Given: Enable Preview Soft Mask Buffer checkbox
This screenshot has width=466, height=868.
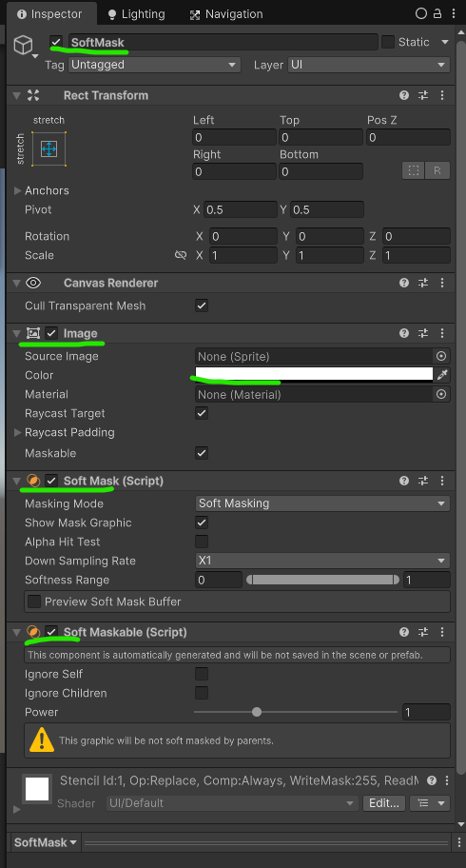Looking at the screenshot, I should click(x=34, y=602).
